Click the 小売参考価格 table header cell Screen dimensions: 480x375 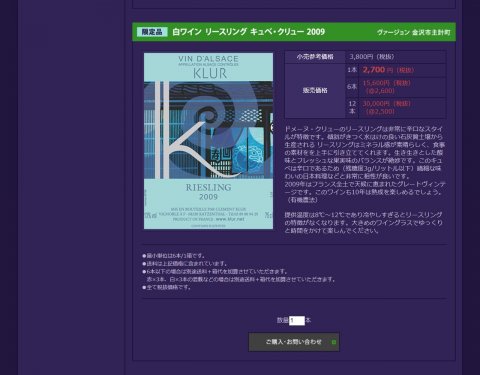(x=315, y=57)
